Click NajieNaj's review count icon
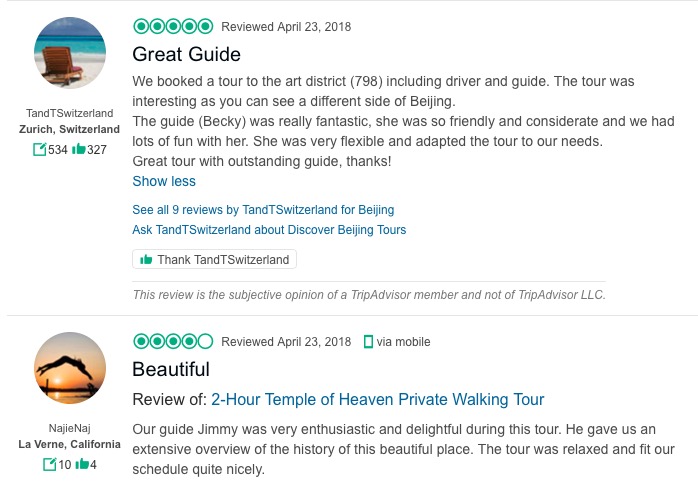698x487 pixels. [x=50, y=465]
